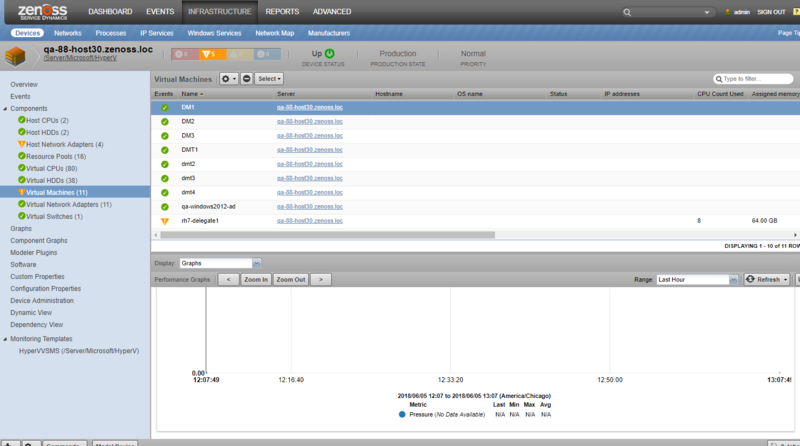
Task: Open the Select dropdown button
Action: click(x=269, y=79)
